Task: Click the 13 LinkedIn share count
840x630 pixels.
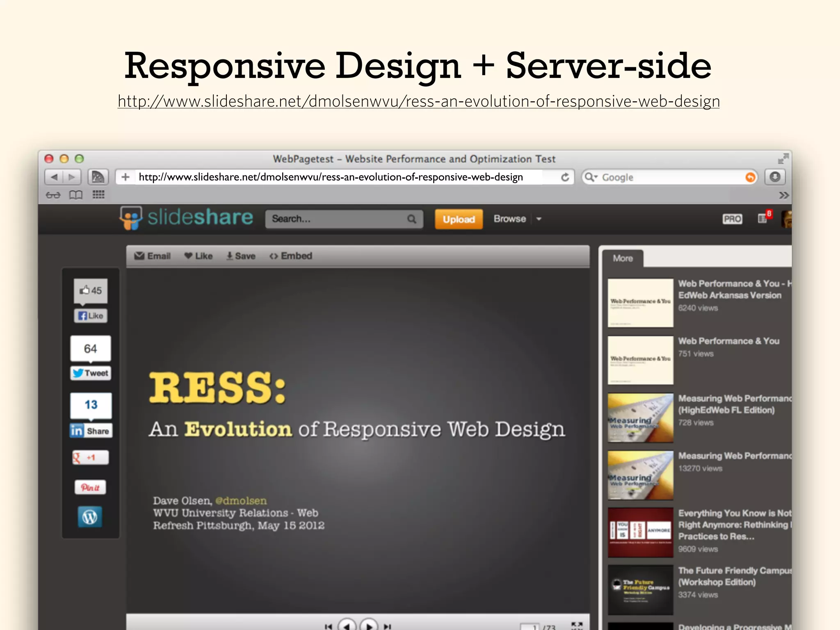Action: (x=91, y=405)
